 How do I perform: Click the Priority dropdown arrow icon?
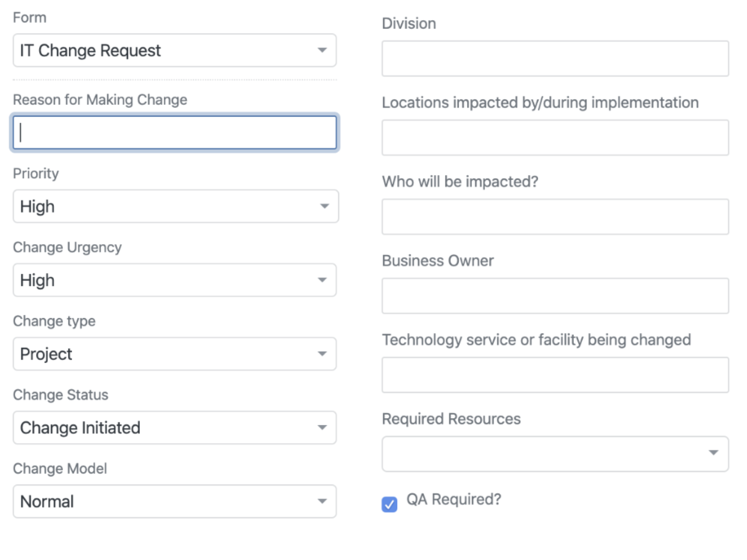coord(324,206)
